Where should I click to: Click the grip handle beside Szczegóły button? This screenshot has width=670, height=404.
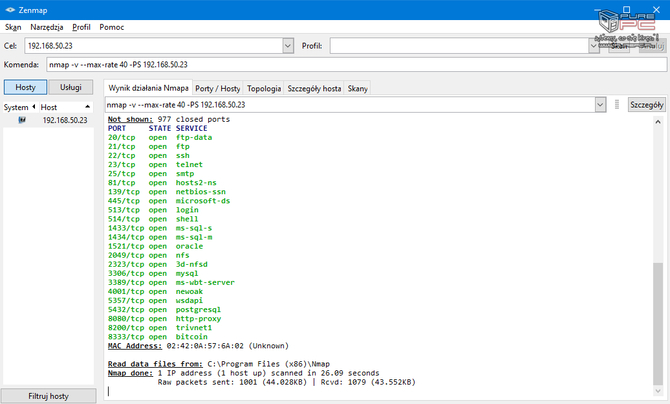617,104
